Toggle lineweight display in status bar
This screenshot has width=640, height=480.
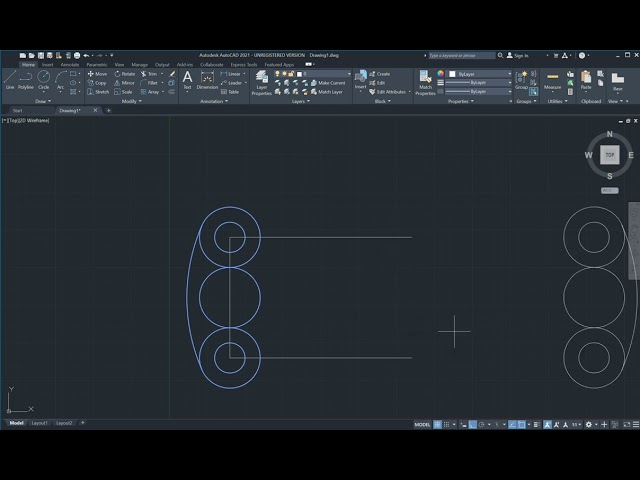tap(537, 424)
